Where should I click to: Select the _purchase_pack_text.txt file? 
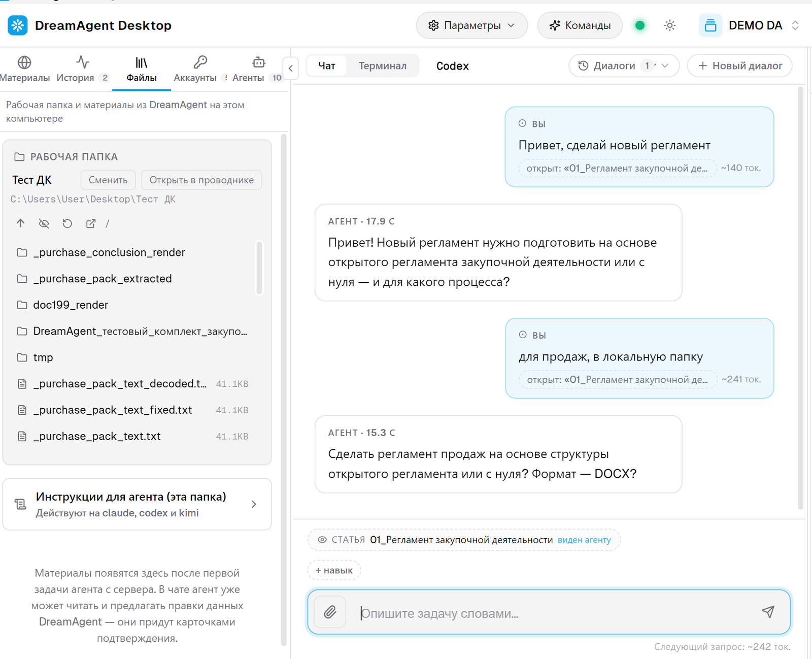coord(133,437)
